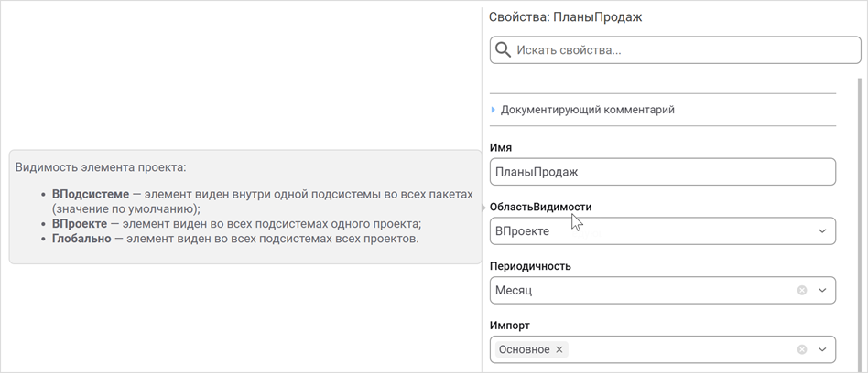Click the 'Видимость элемента проекта:' tooltip heading
The width and height of the screenshot is (868, 374).
(x=100, y=167)
